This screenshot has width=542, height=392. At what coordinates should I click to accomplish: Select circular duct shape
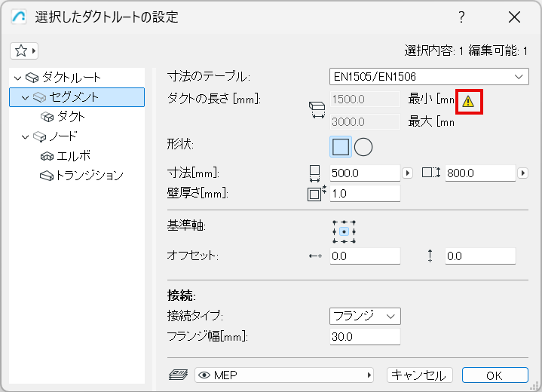click(x=363, y=146)
